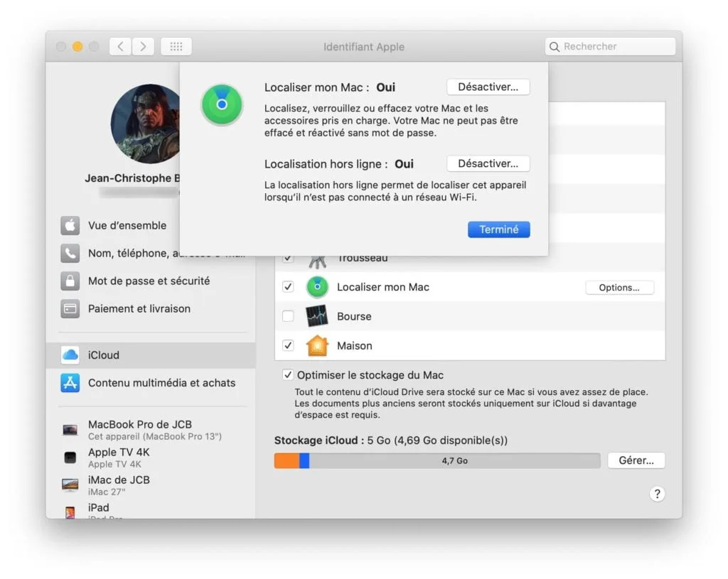Viewport: 728px width, 579px height.
Task: Click the Terminé button
Action: [498, 229]
